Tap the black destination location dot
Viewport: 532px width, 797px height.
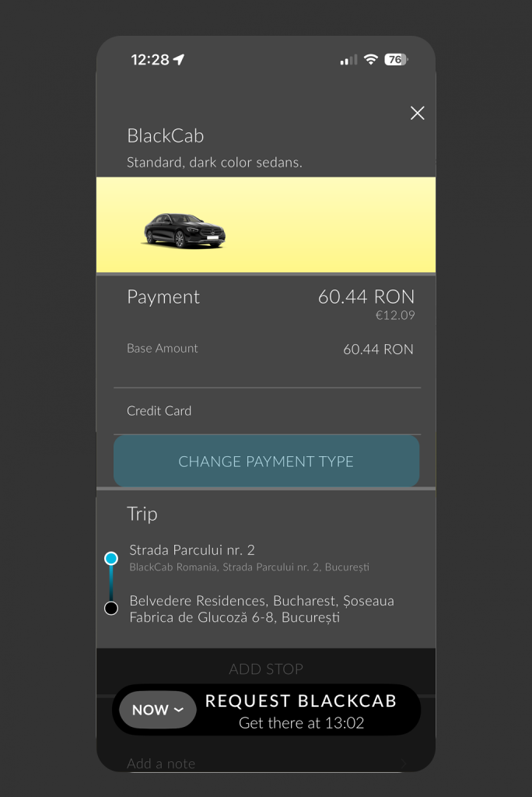pyautogui.click(x=111, y=609)
